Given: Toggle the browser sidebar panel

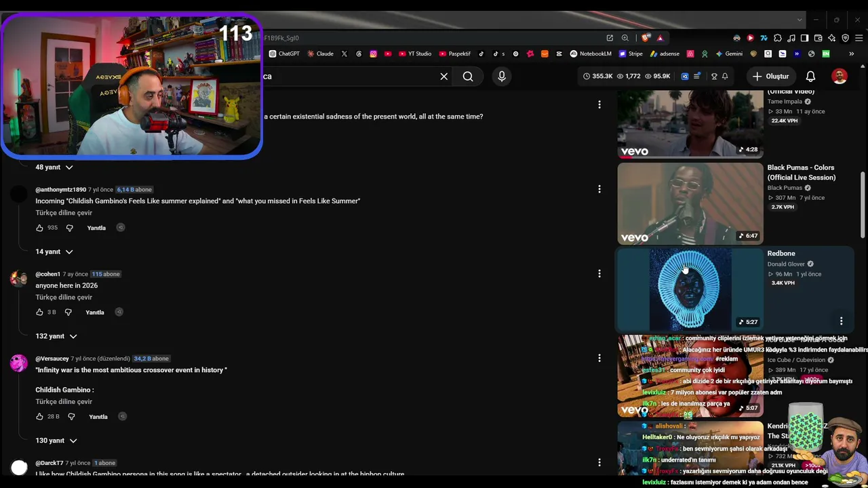Looking at the screenshot, I should click(x=805, y=38).
